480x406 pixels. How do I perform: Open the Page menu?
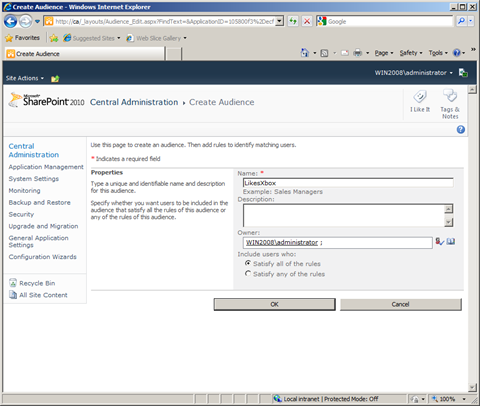pyautogui.click(x=384, y=53)
